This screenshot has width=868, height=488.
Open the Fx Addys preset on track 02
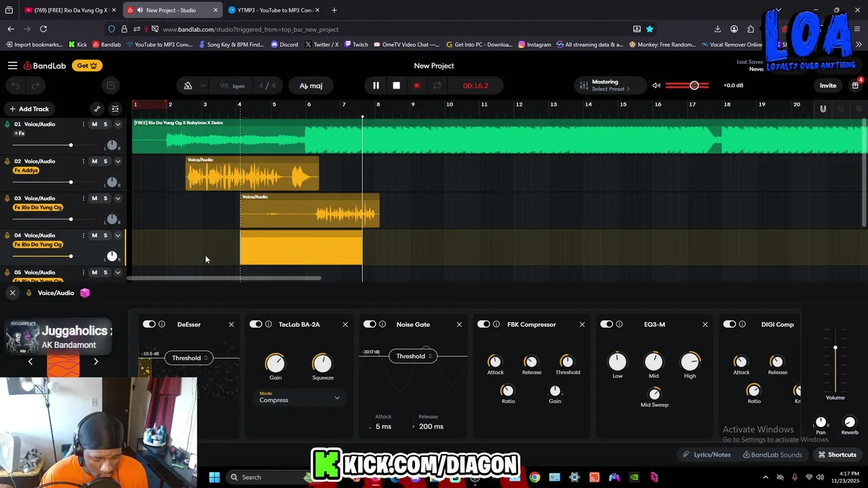(x=26, y=170)
